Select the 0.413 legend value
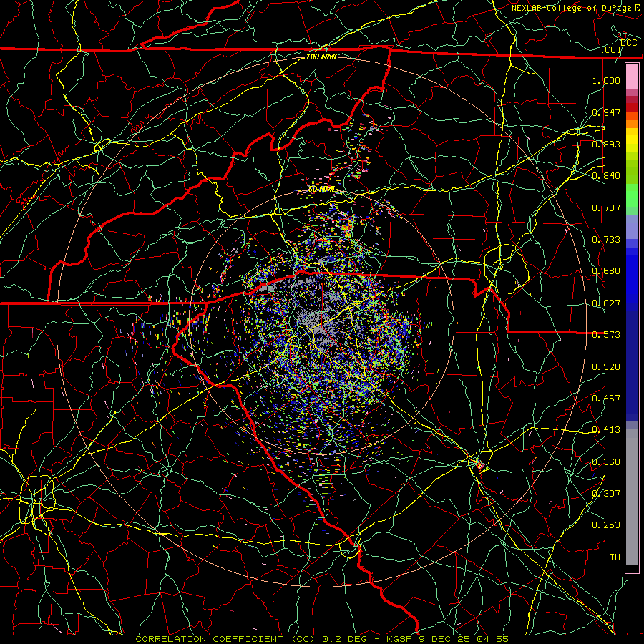This screenshot has width=644, height=644. click(606, 430)
